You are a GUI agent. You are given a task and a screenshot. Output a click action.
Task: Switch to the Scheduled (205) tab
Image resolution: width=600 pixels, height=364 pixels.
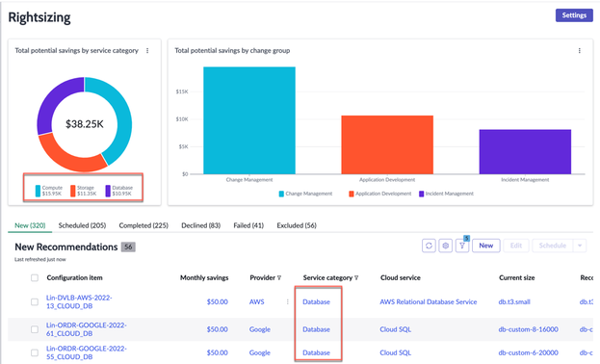coord(82,225)
